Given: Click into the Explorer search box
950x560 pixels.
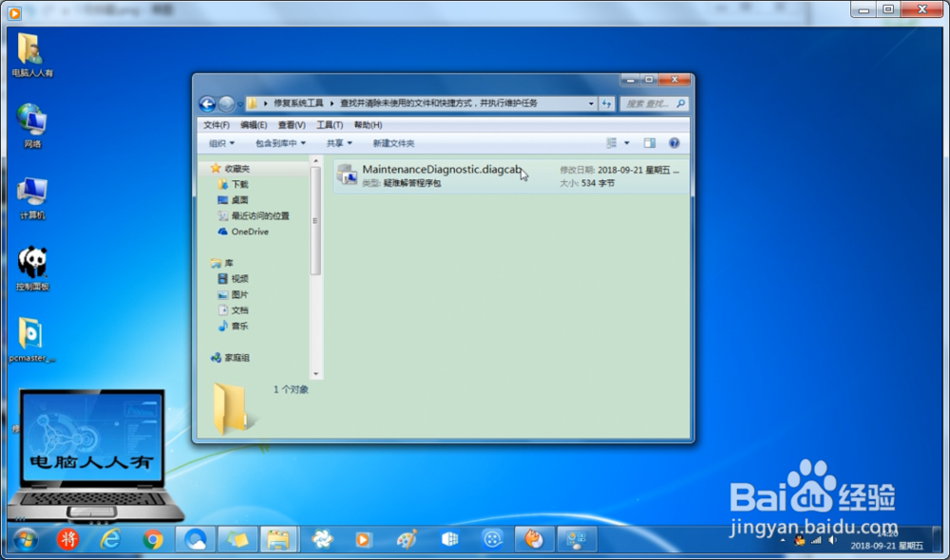Looking at the screenshot, I should [647, 103].
